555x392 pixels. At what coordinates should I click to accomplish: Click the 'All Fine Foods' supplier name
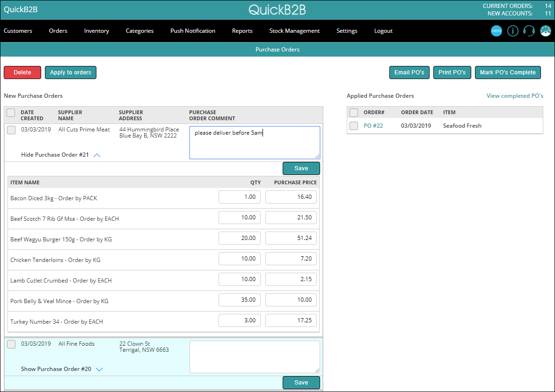(x=76, y=343)
